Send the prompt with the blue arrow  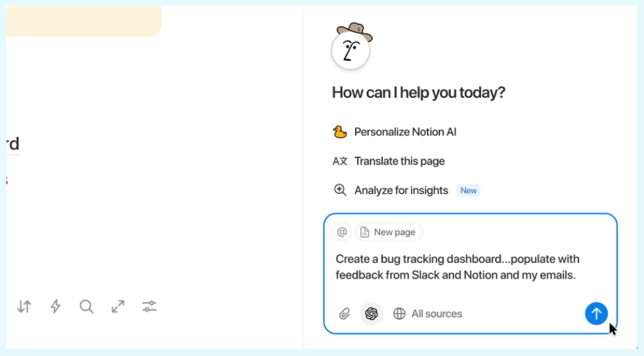[596, 314]
